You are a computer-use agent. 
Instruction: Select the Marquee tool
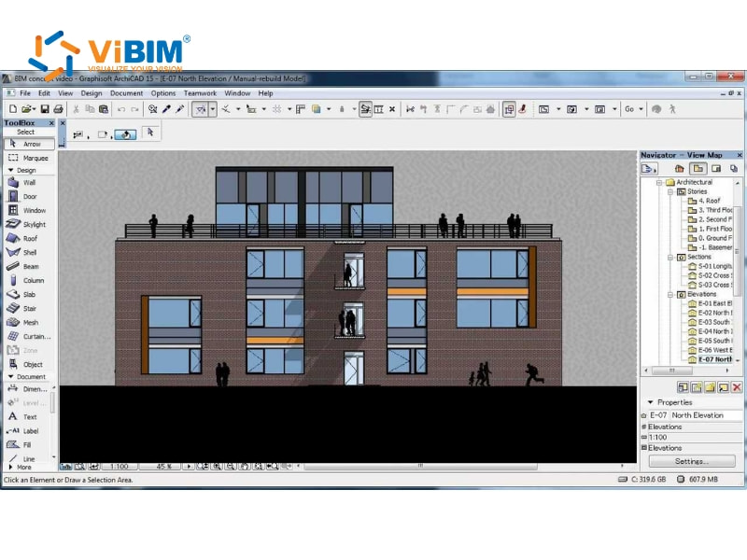30,157
